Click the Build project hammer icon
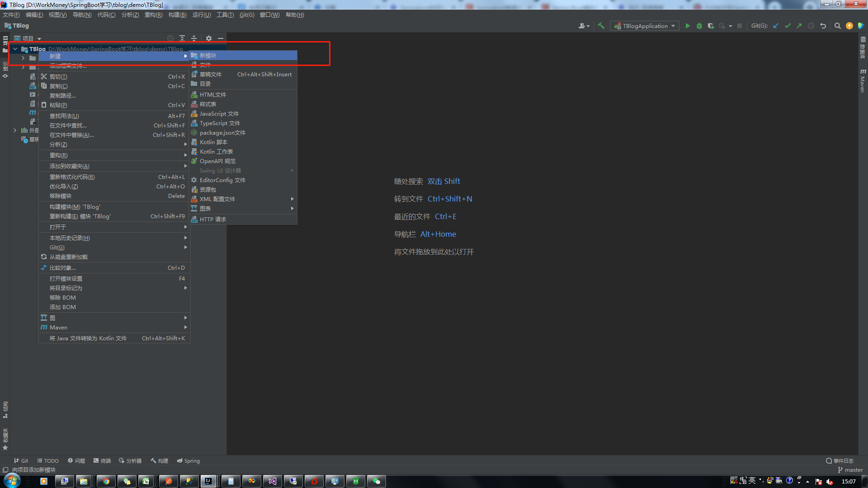This screenshot has width=868, height=488. coord(601,26)
